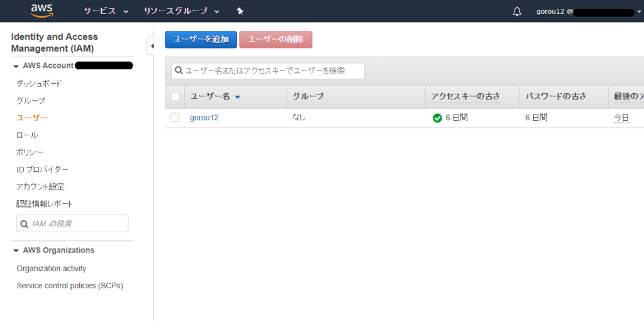This screenshot has width=644, height=321.
Task: Click the 今日 last activity cell
Action: point(621,118)
